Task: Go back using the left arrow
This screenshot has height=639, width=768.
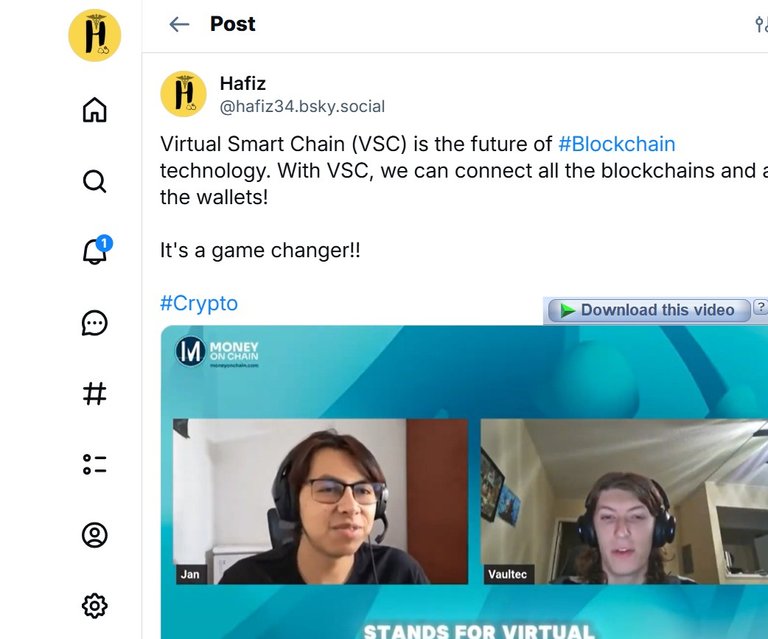Action: (x=179, y=24)
